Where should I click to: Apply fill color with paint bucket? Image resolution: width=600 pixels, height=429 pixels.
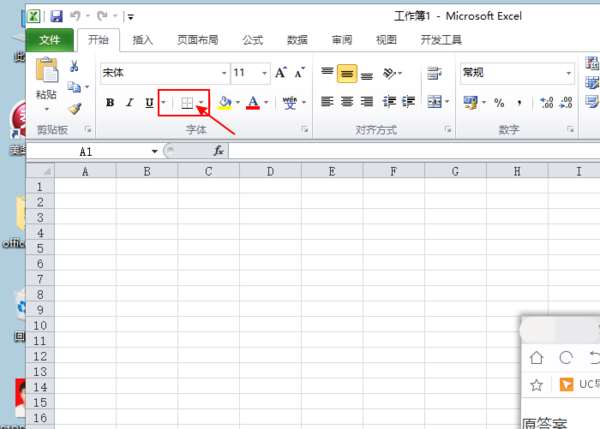click(225, 103)
